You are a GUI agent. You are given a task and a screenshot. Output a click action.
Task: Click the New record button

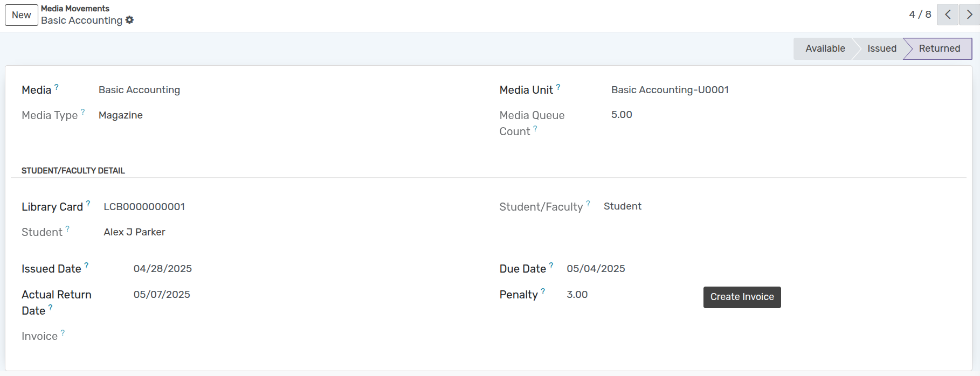point(22,15)
